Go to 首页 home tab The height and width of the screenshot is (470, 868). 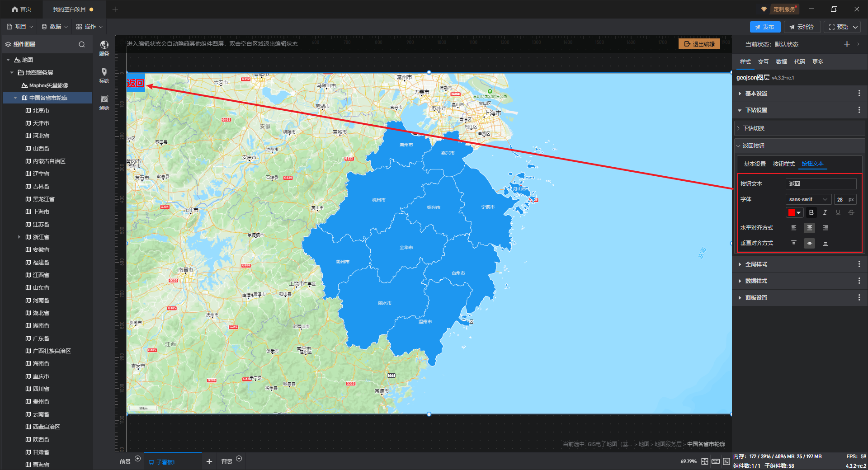click(x=22, y=9)
